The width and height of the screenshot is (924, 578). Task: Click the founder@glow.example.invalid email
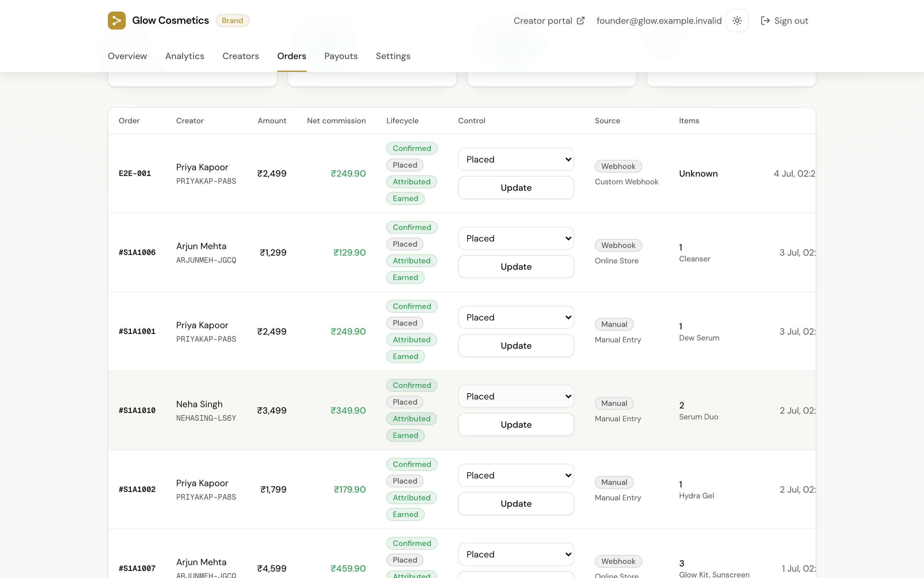click(x=659, y=21)
